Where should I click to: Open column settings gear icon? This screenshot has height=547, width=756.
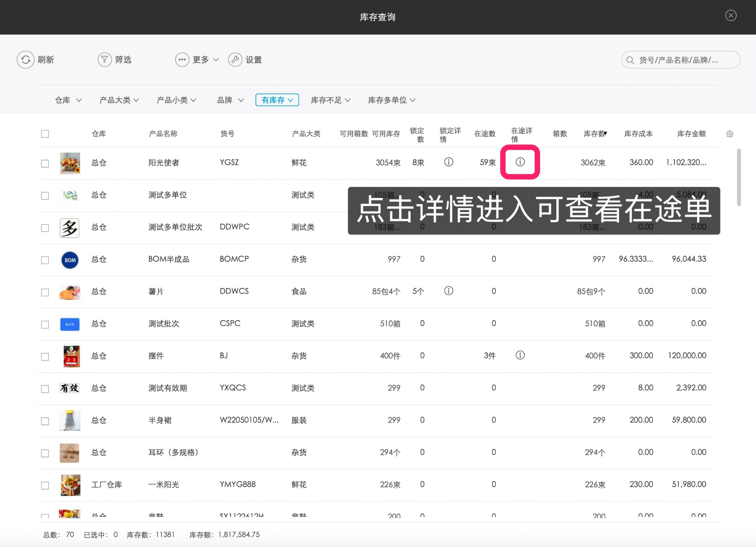pyautogui.click(x=730, y=134)
